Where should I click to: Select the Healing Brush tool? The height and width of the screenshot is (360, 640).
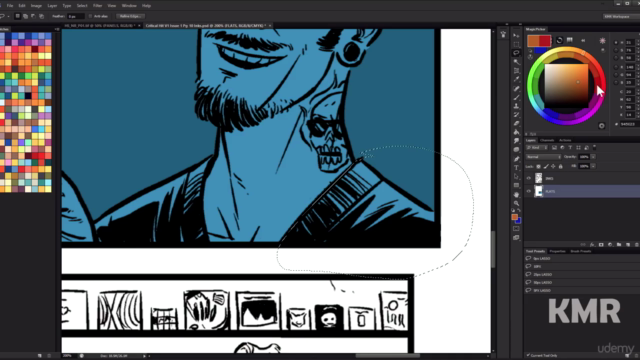[x=516, y=89]
